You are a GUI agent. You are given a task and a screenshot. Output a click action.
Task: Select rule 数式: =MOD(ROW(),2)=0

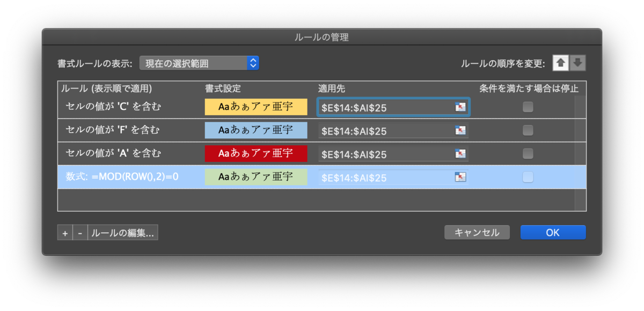point(122,176)
